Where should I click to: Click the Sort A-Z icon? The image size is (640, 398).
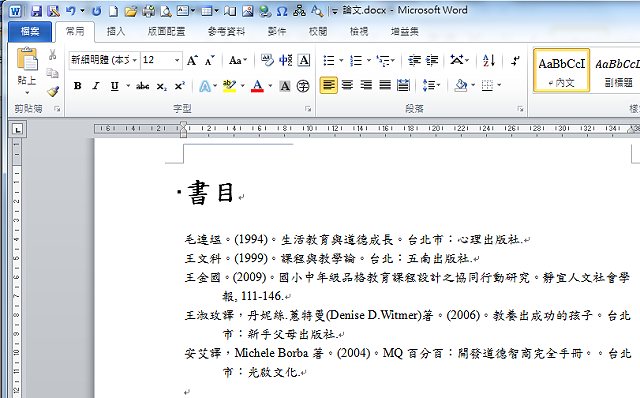[489, 60]
